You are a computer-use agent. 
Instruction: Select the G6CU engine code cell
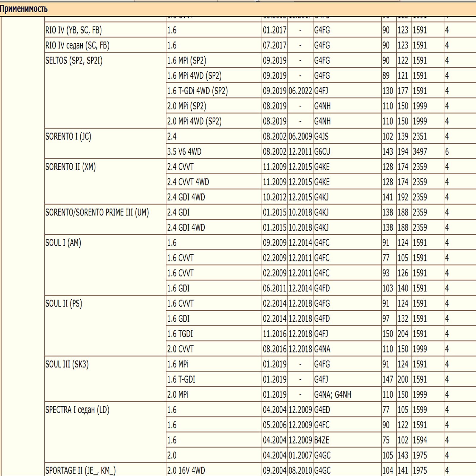point(322,152)
